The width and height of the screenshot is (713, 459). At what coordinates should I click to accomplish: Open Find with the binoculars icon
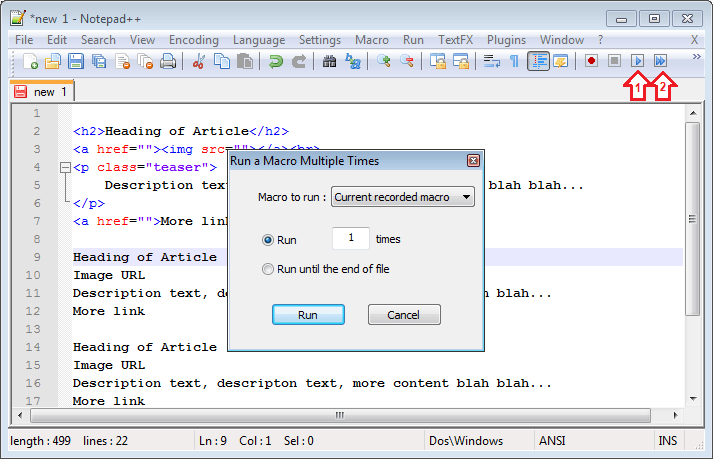[330, 61]
